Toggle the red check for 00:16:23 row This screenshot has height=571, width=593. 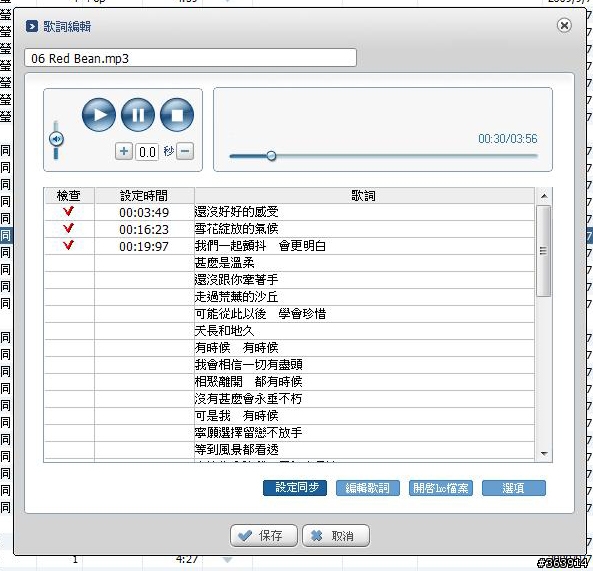tap(68, 228)
